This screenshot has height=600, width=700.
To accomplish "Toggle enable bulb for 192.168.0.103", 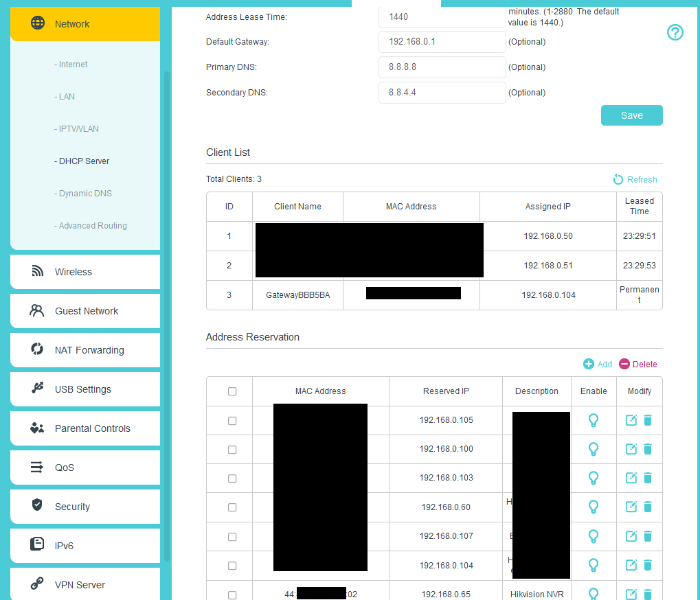I will pos(594,478).
